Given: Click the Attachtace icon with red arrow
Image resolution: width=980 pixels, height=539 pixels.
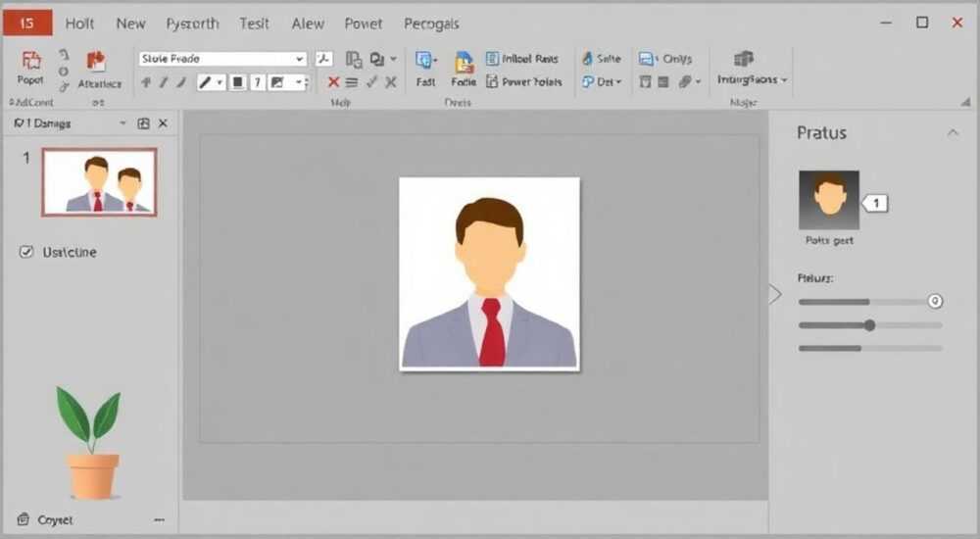Looking at the screenshot, I should 96,62.
